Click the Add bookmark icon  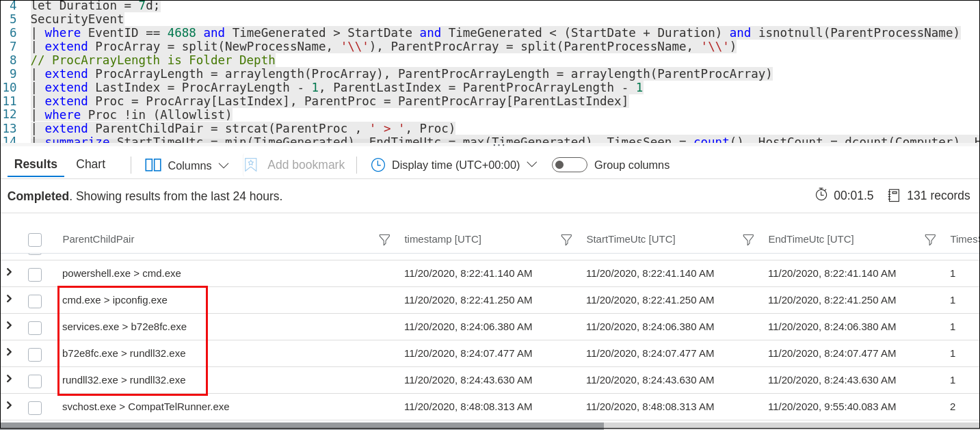point(251,165)
